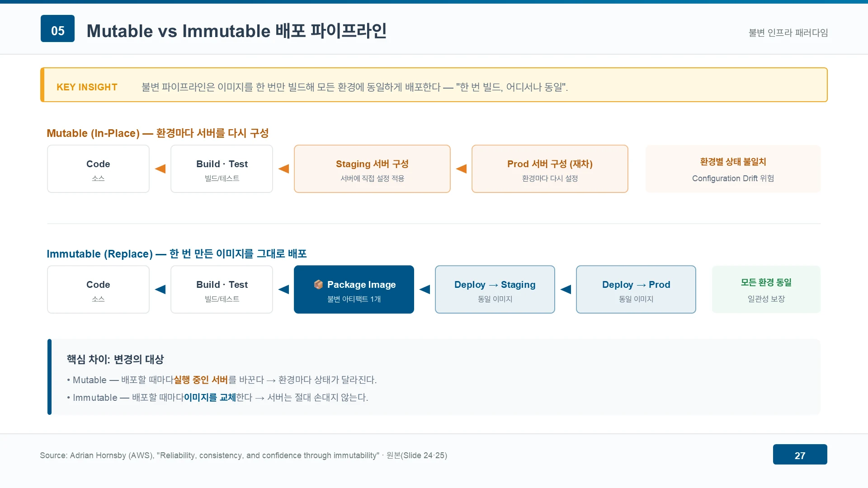Click the 'Configuration Drift 위험' text

[x=733, y=178]
